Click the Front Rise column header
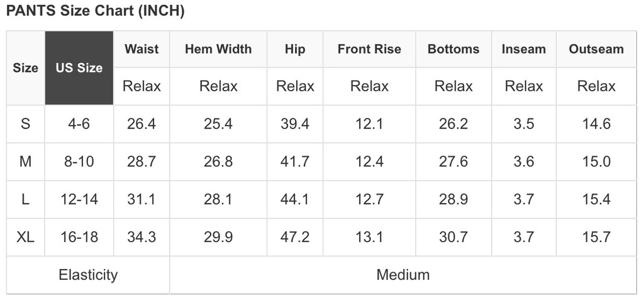The height and width of the screenshot is (303, 644). [369, 49]
